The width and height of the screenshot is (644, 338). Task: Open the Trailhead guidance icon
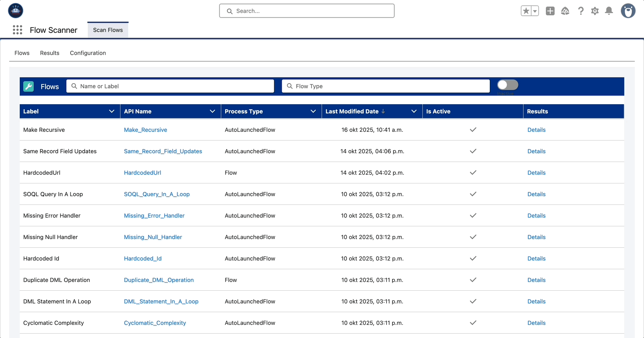point(565,11)
